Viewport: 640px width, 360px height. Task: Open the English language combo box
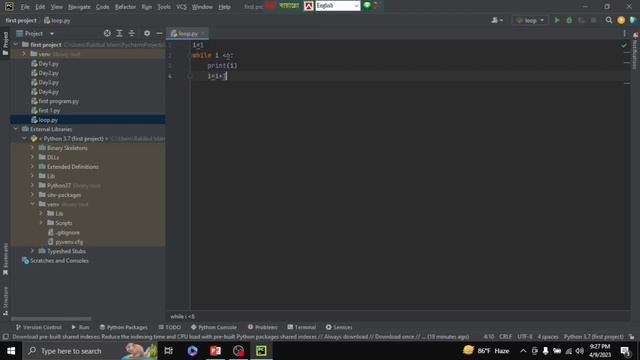pyautogui.click(x=338, y=6)
